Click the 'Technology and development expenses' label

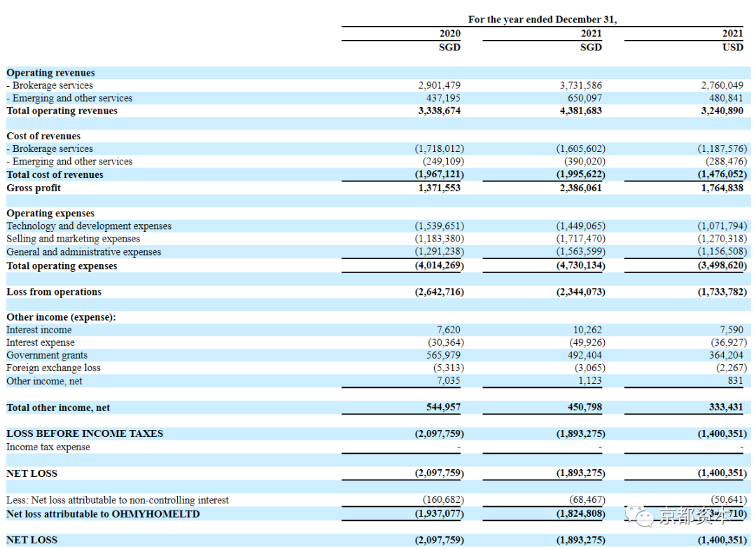pyautogui.click(x=89, y=225)
